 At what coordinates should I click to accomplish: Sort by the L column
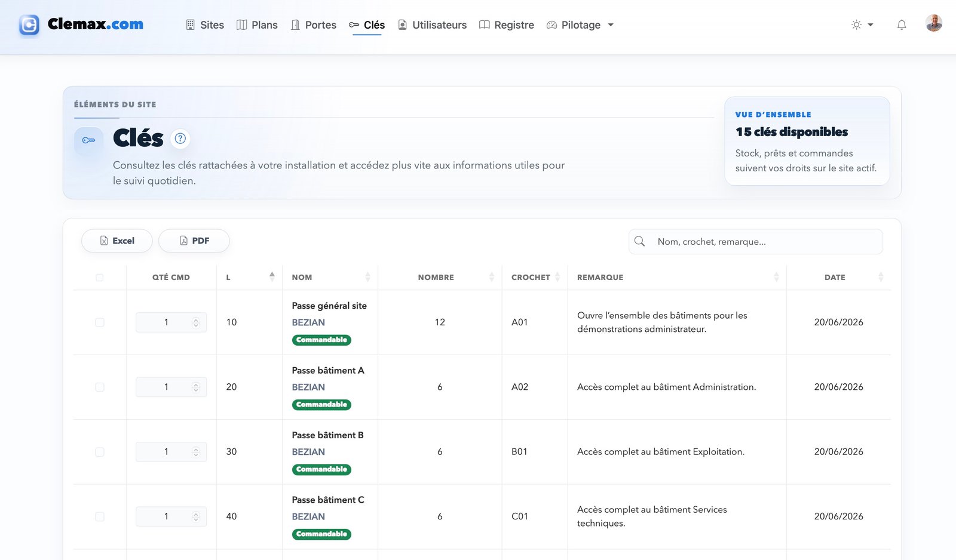click(249, 277)
